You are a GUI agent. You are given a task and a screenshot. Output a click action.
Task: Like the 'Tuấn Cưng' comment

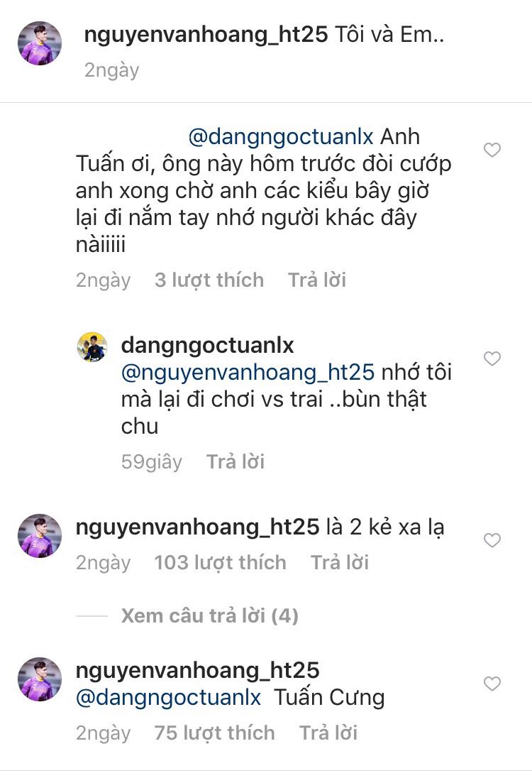point(492,684)
